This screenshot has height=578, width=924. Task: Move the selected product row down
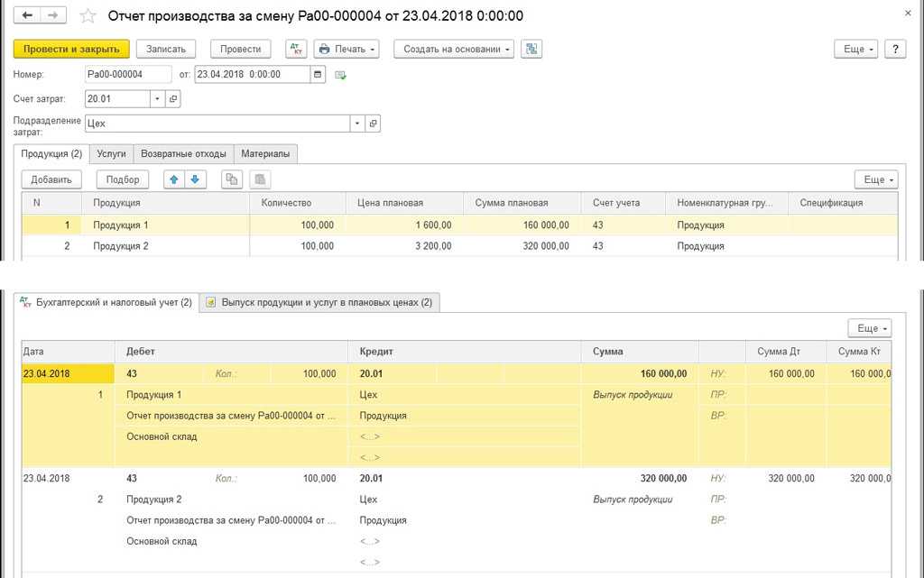(195, 179)
